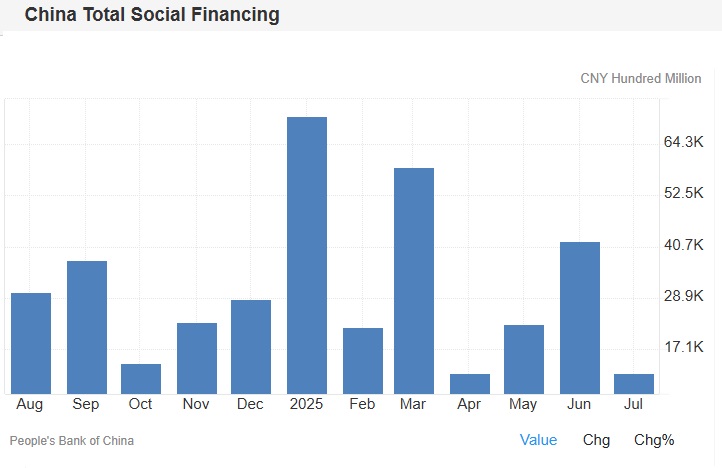722x468 pixels.
Task: Open the Chg% tab
Action: tap(654, 440)
